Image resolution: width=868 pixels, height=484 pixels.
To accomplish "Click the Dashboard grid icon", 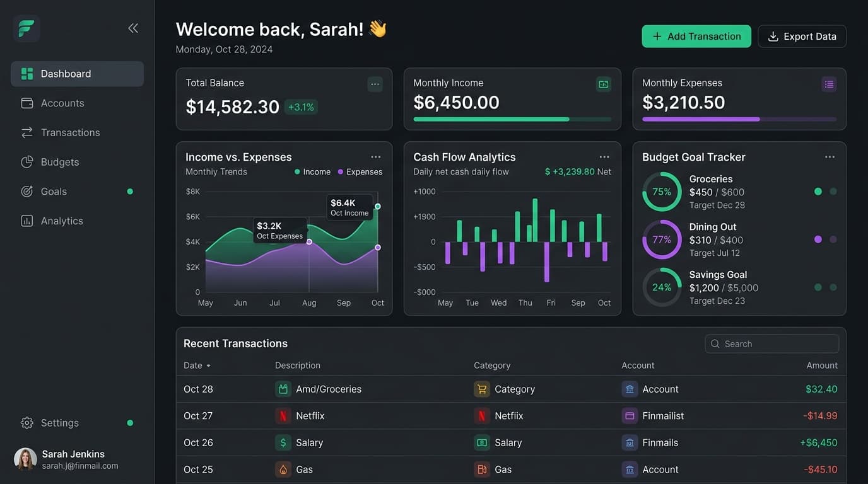I will click(x=27, y=74).
